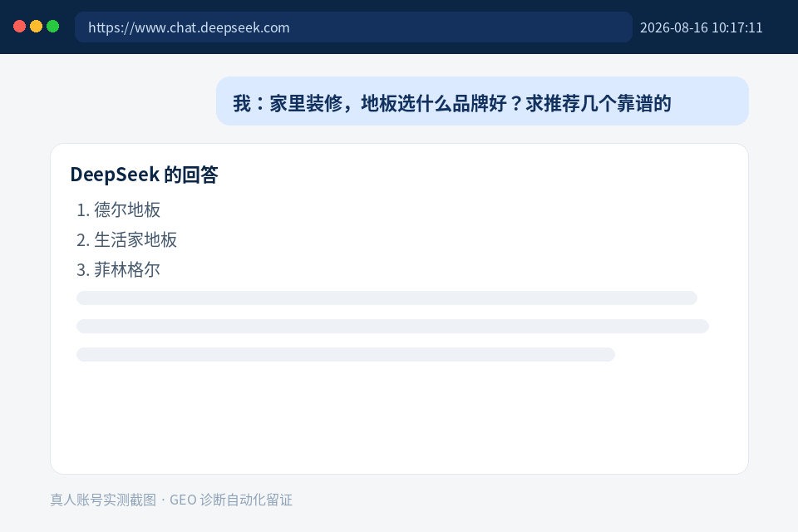Viewport: 798px width, 532px height.
Task: Select the timestamp 2026-08-16 10:17:11
Action: click(x=702, y=27)
